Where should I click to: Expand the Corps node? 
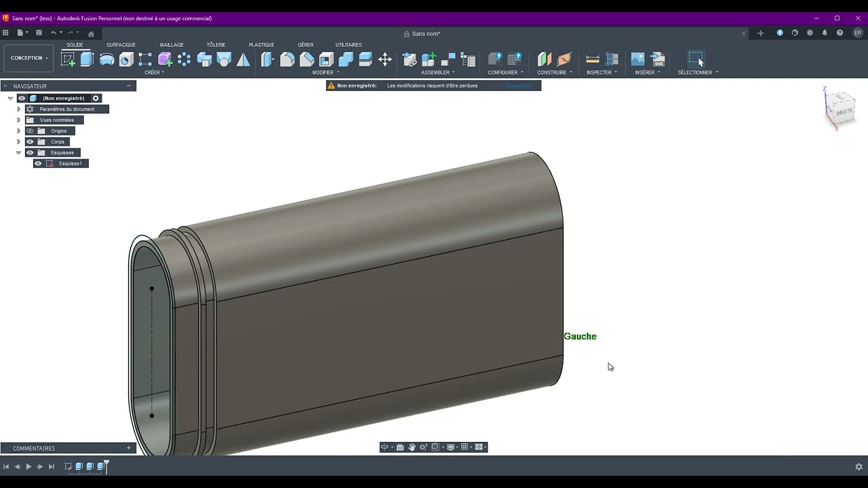[19, 142]
